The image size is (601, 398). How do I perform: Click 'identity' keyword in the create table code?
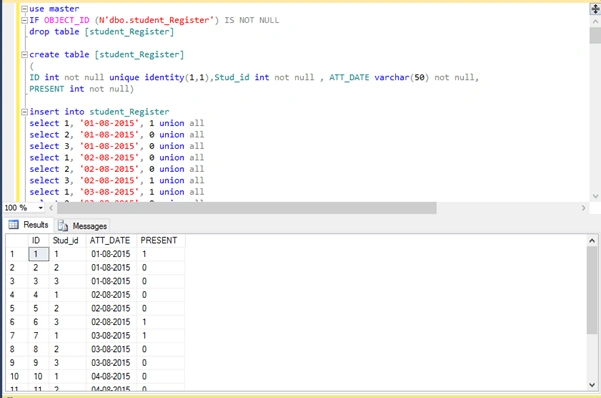[x=164, y=77]
